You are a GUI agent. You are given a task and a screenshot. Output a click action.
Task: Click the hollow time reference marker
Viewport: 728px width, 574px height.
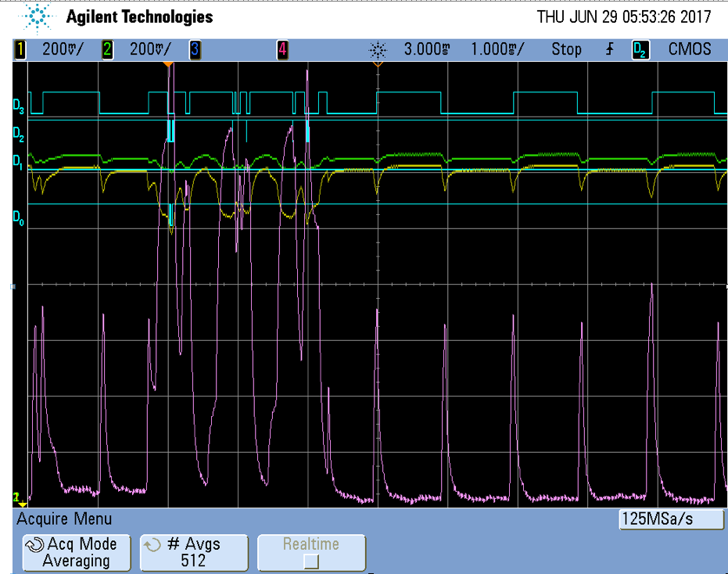pos(378,64)
